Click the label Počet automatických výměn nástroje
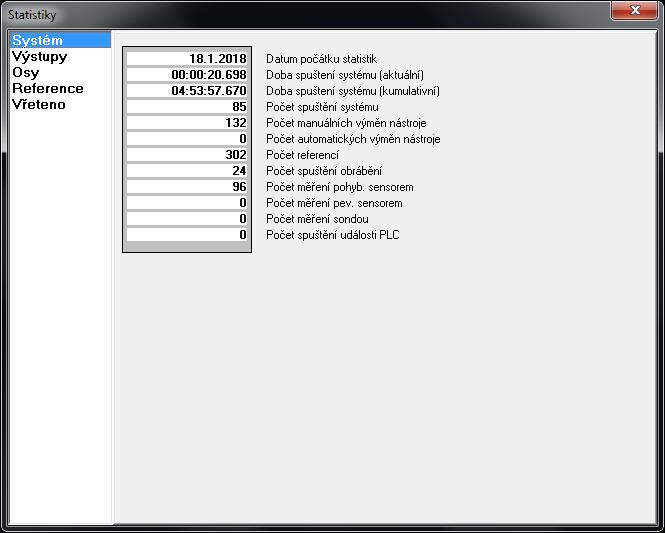The image size is (665, 533). click(353, 139)
